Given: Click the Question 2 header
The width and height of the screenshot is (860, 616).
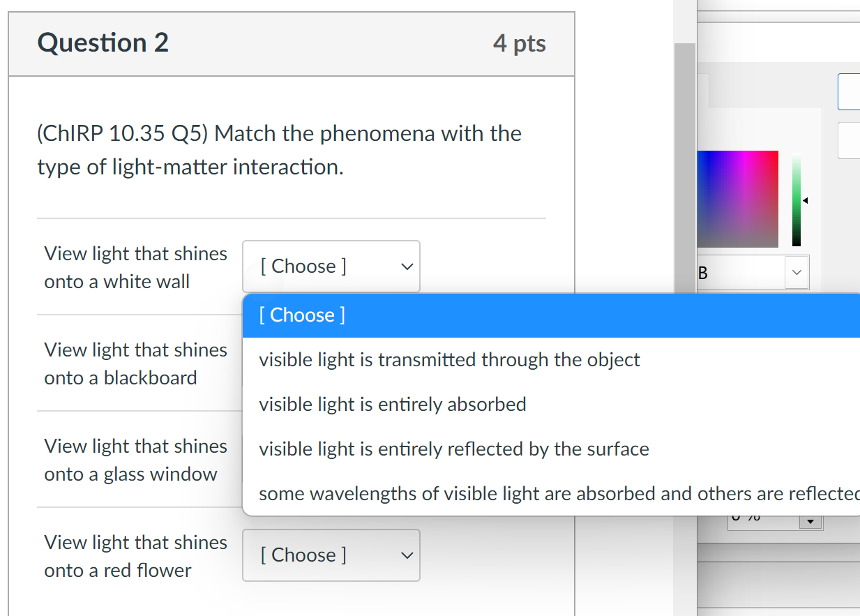Looking at the screenshot, I should pos(103,43).
